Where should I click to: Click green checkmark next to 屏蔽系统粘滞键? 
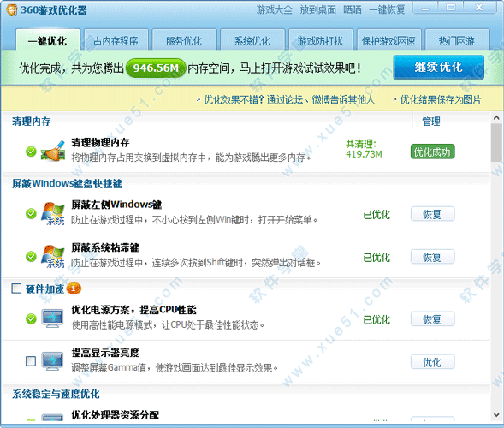coord(31,256)
